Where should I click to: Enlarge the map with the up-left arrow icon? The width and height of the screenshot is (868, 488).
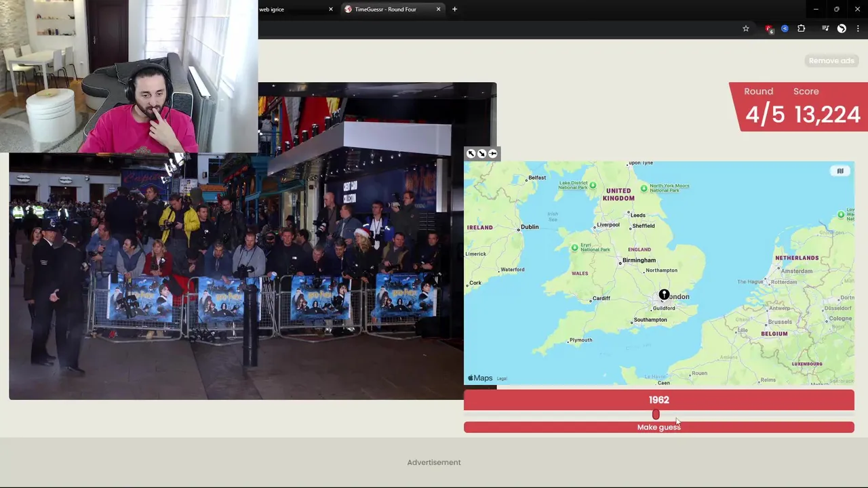click(x=471, y=154)
